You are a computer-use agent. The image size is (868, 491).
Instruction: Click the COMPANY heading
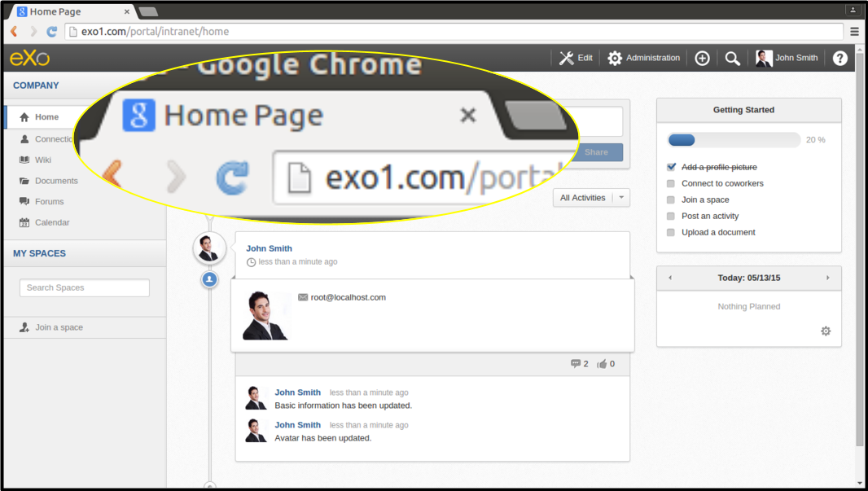[x=36, y=85]
